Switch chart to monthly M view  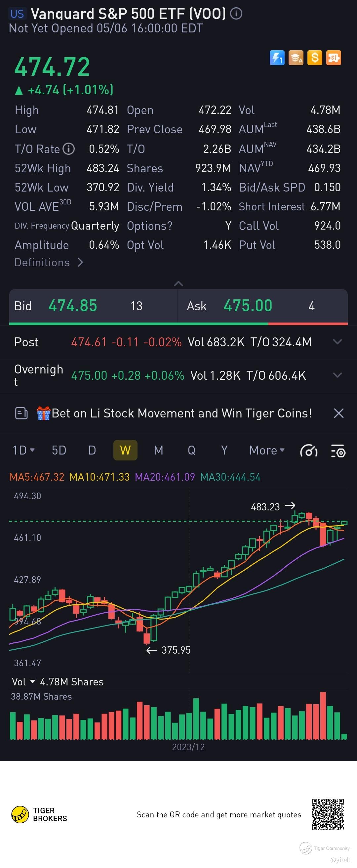click(158, 450)
